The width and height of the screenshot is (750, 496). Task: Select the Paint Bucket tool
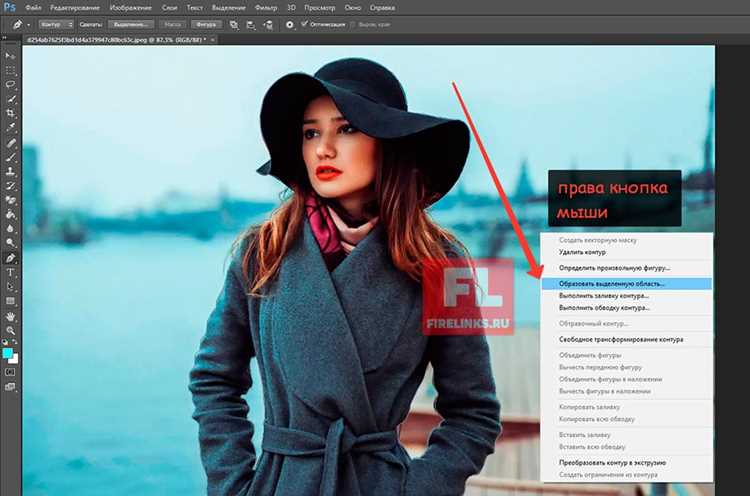[x=10, y=214]
